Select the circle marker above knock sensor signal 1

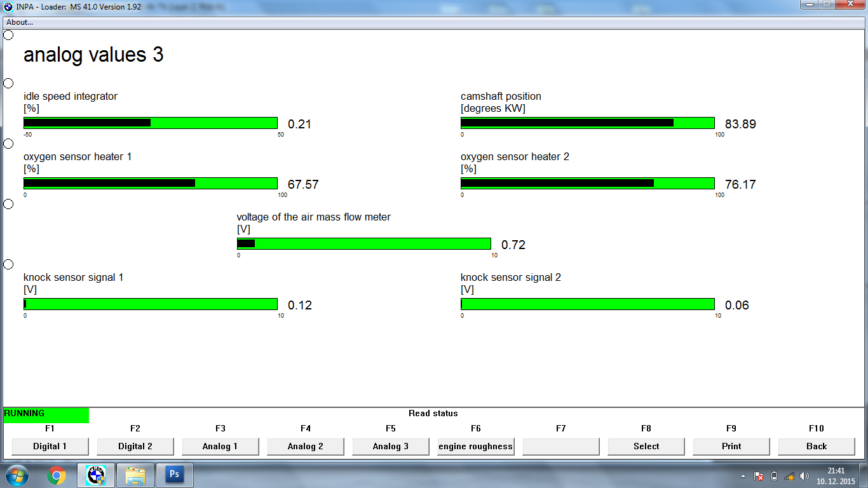click(x=9, y=264)
